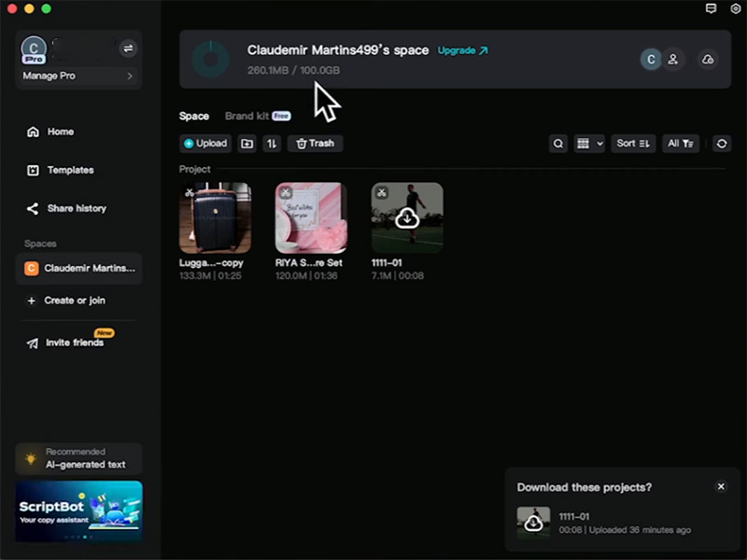Click the add member icon
The width and height of the screenshot is (747, 560).
[673, 59]
